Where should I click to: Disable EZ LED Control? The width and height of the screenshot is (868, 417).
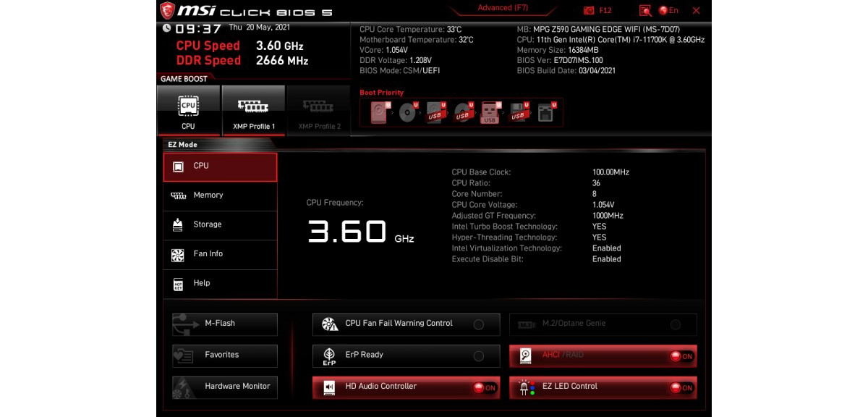pyautogui.click(x=682, y=387)
